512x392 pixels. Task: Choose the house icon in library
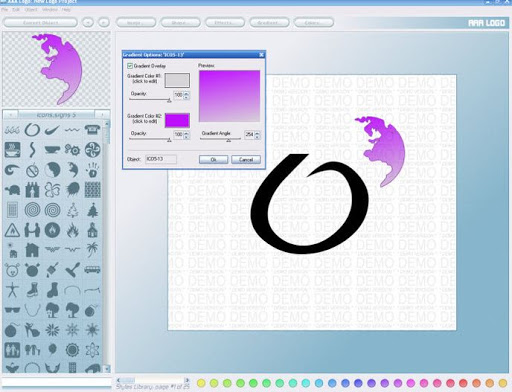tap(32, 250)
